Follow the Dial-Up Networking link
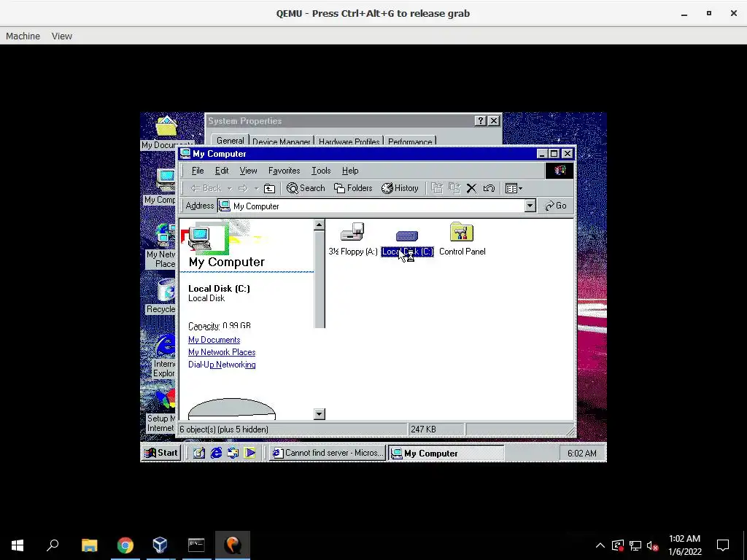The height and width of the screenshot is (560, 747). (x=222, y=365)
